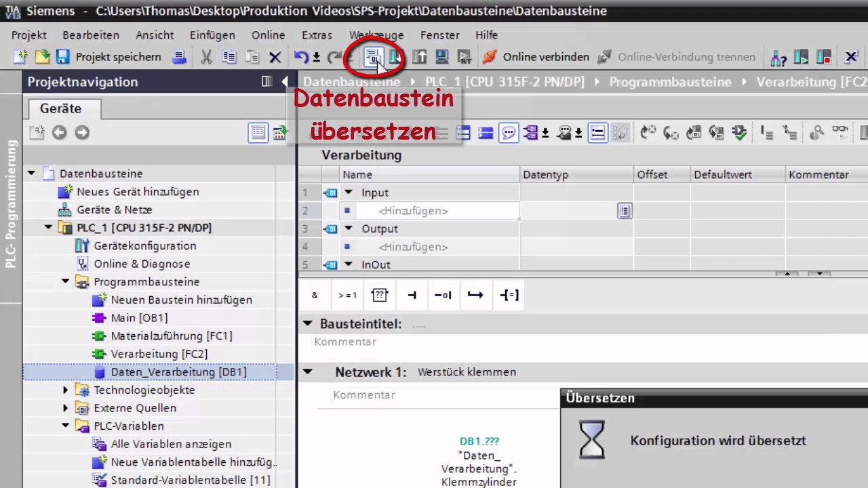
Task: Open the Online menu
Action: (x=269, y=35)
